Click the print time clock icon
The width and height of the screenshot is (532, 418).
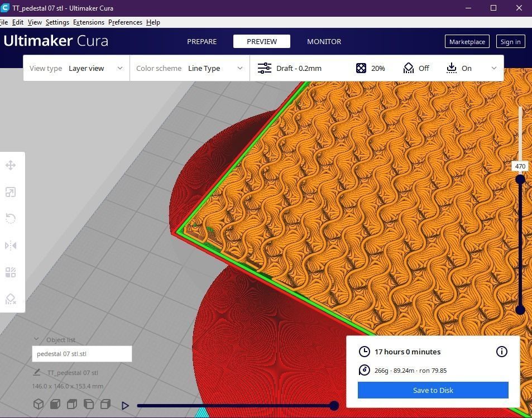(x=364, y=352)
